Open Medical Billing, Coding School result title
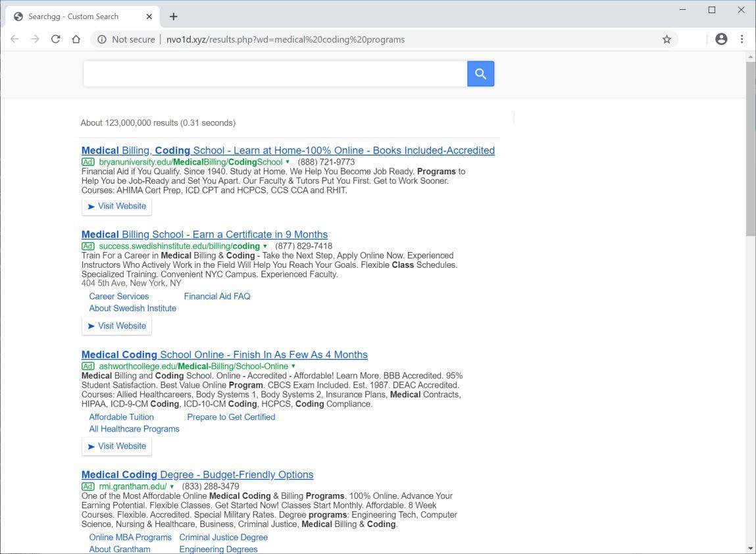The image size is (756, 554). click(x=288, y=151)
